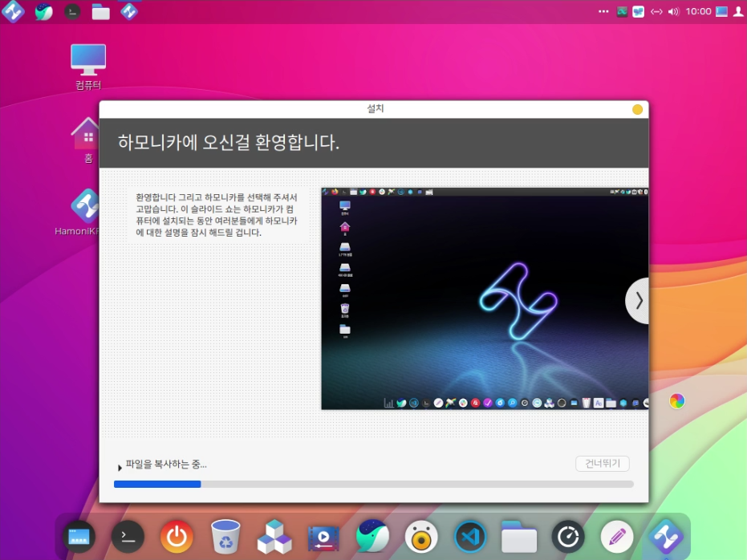Open terminal from the bottom dock
The height and width of the screenshot is (560, 747).
coord(128,537)
